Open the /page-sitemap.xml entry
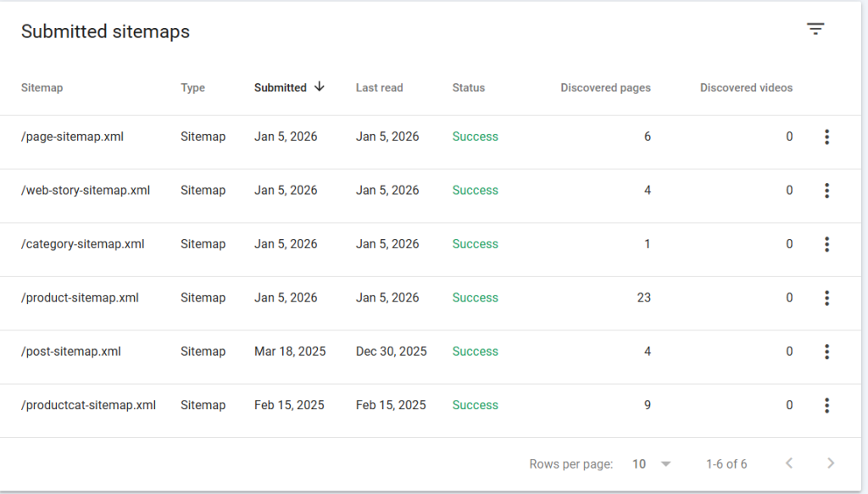868x494 pixels. click(72, 136)
